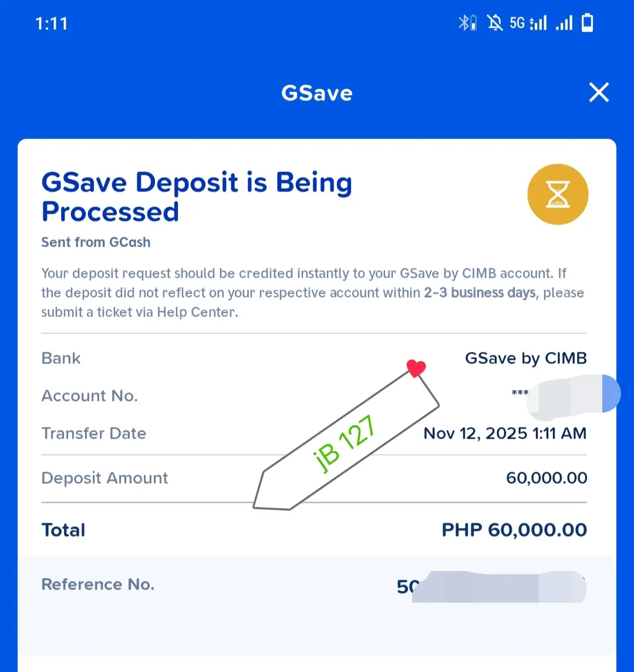
Task: Close the GSave receipt screen
Action: 598,92
